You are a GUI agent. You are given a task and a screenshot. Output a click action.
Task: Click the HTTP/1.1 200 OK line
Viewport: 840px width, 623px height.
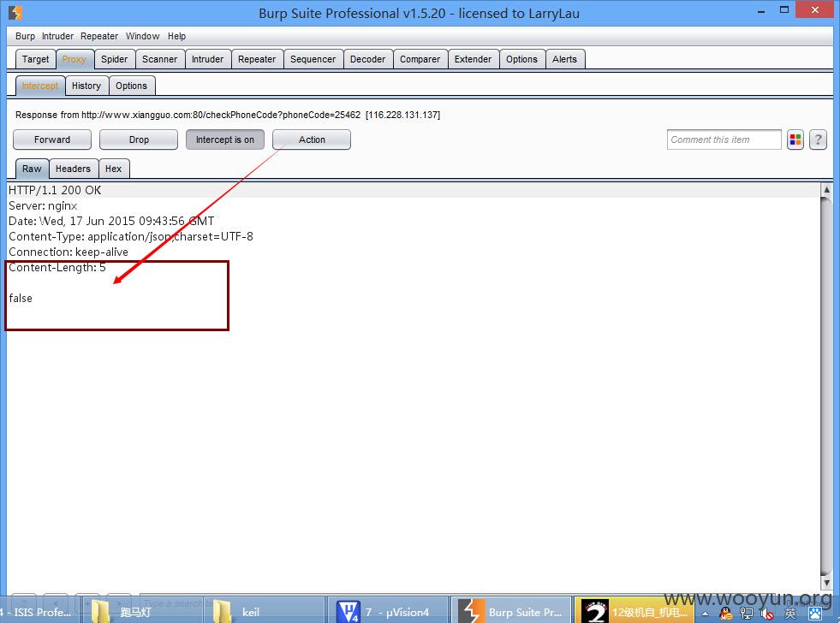point(55,190)
